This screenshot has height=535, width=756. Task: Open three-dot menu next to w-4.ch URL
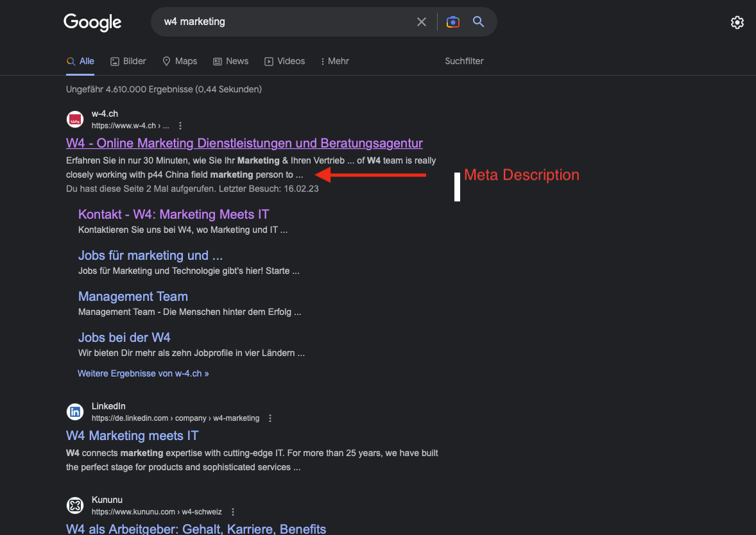pyautogui.click(x=180, y=126)
